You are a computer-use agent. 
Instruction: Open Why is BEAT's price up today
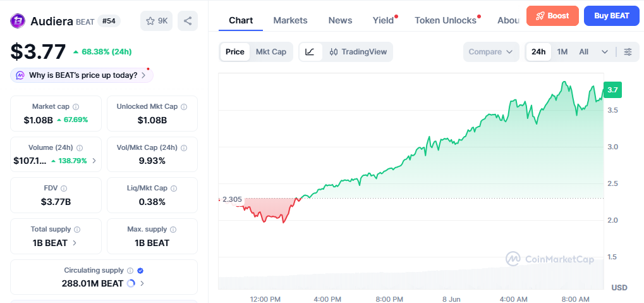(x=82, y=76)
